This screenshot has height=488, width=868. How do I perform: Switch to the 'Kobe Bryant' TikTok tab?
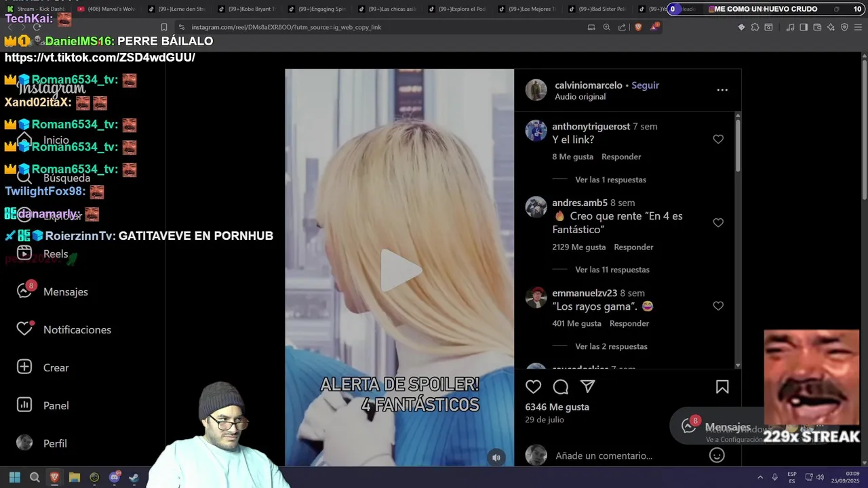coord(247,9)
